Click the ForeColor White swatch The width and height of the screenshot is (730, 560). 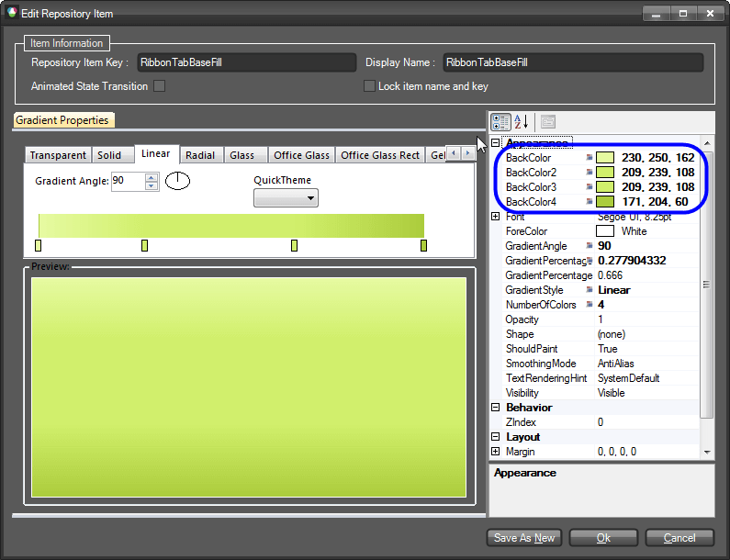(x=605, y=231)
